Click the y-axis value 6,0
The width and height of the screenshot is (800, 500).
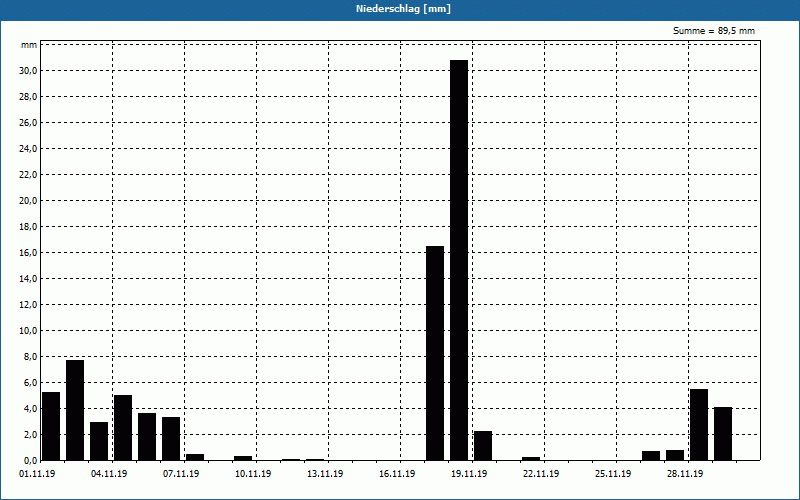[30, 383]
